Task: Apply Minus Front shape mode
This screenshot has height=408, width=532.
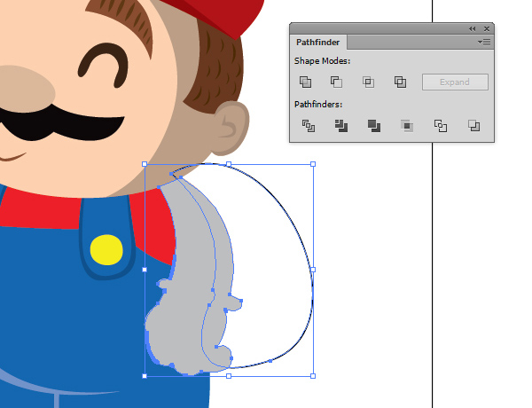Action: point(337,82)
